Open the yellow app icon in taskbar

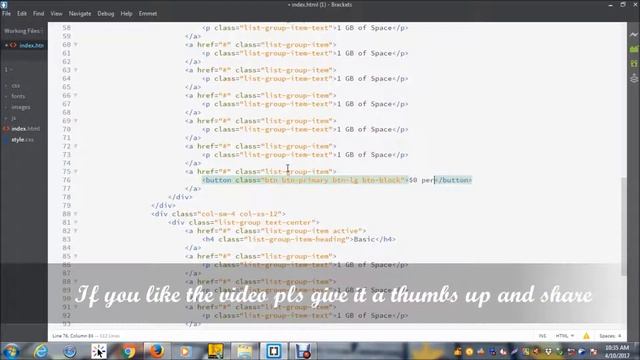tap(215, 351)
